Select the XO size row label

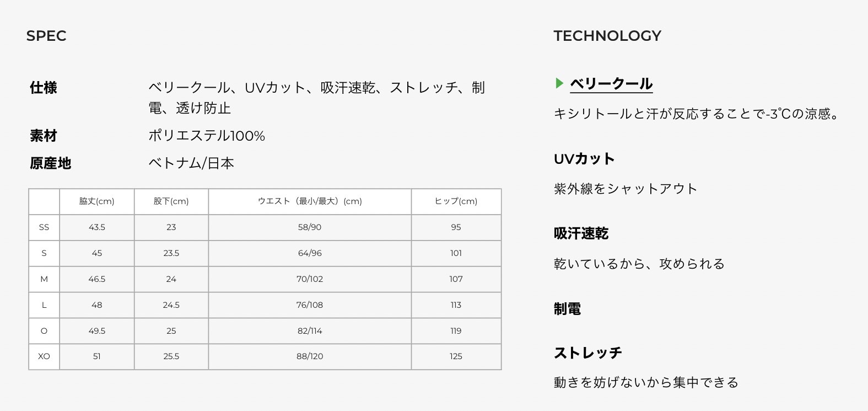tap(44, 356)
